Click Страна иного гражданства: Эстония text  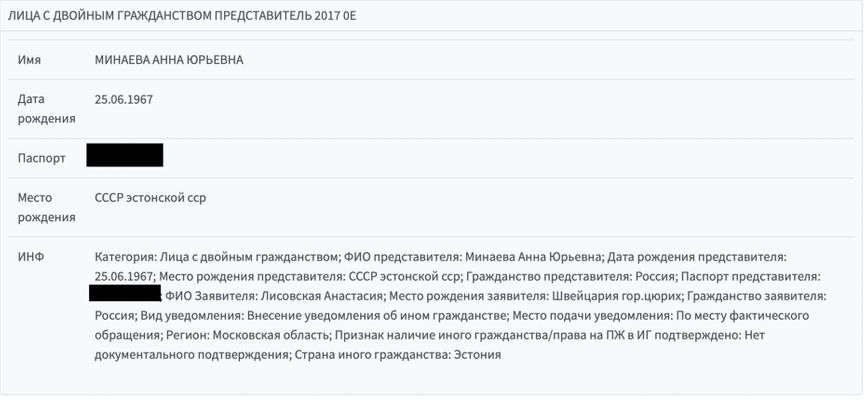[x=398, y=355]
